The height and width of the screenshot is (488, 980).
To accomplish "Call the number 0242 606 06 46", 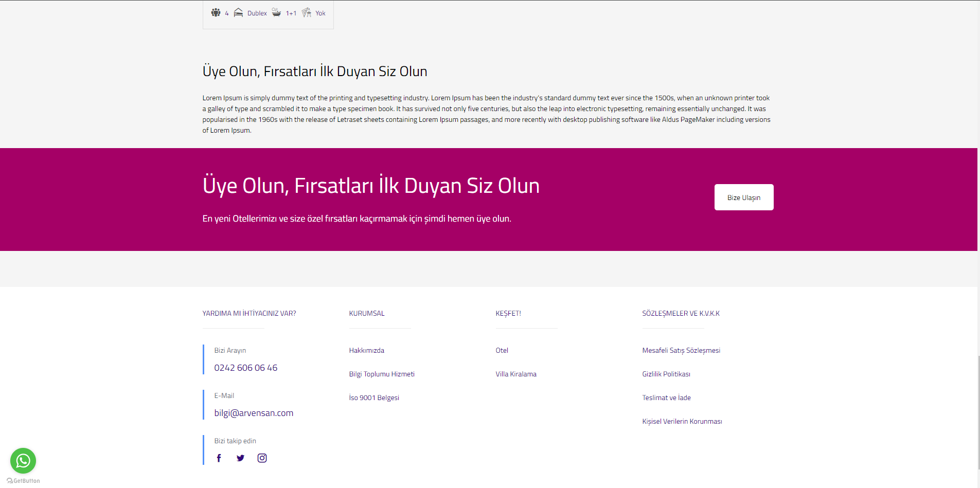I will coord(245,368).
